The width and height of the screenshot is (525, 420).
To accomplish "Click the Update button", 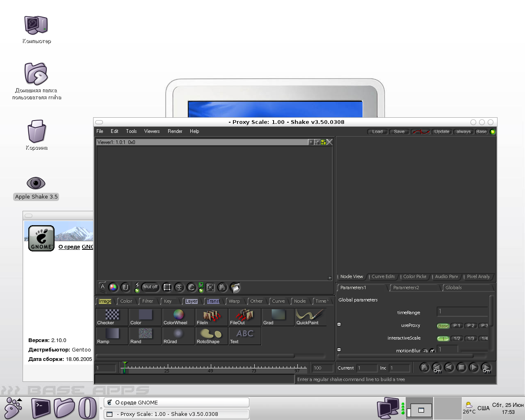I will pos(442,132).
